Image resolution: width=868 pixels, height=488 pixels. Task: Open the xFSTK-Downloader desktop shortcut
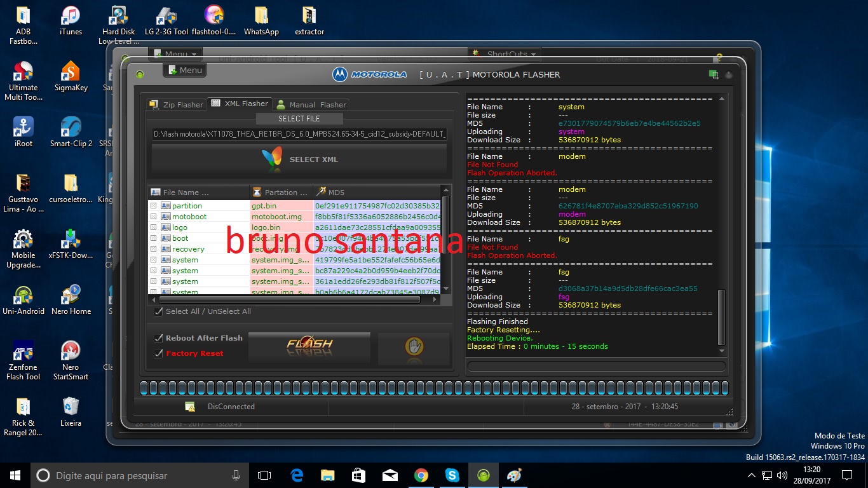click(71, 245)
